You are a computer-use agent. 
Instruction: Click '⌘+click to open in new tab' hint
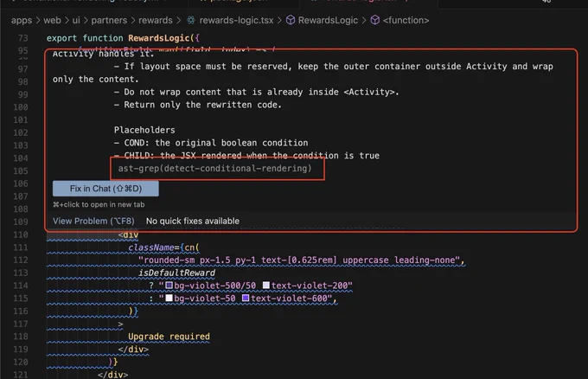[x=99, y=204]
